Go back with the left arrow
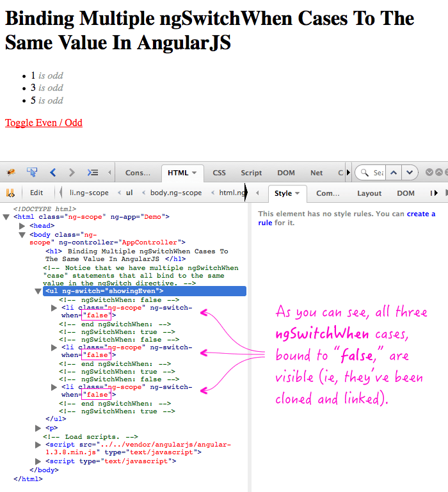The width and height of the screenshot is (448, 492). pos(52,172)
